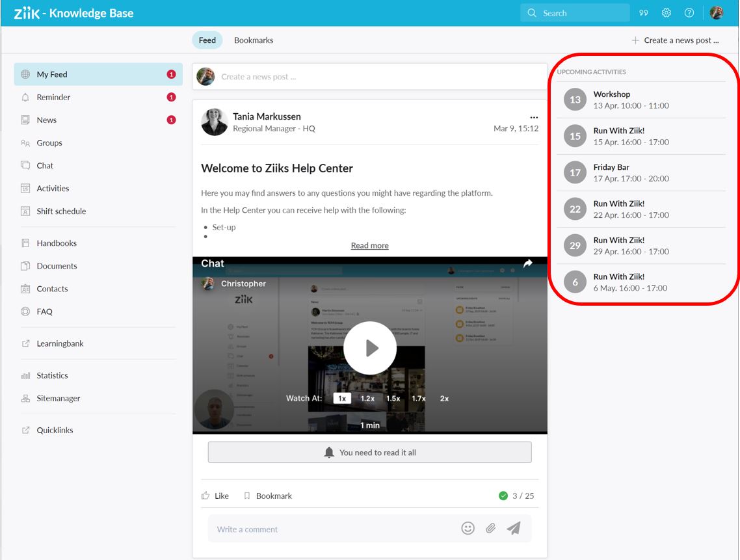Like the Welcome to Ziiks Help Center post
740x560 pixels.
click(215, 496)
